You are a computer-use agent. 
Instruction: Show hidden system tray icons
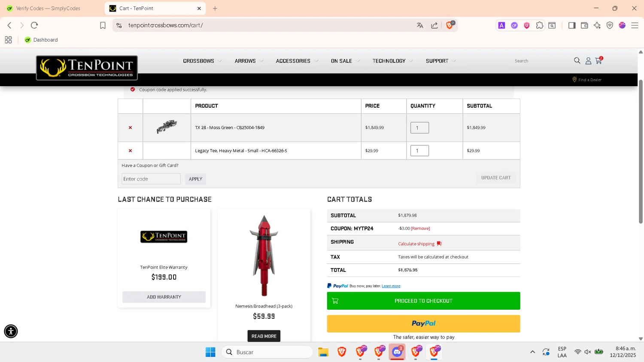click(x=532, y=352)
